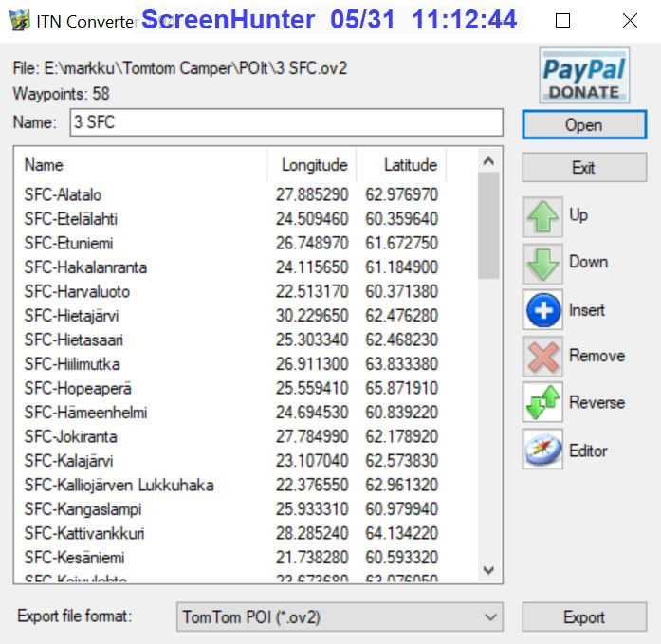Click the green Up arrow icon
661x644 pixels.
[x=542, y=217]
